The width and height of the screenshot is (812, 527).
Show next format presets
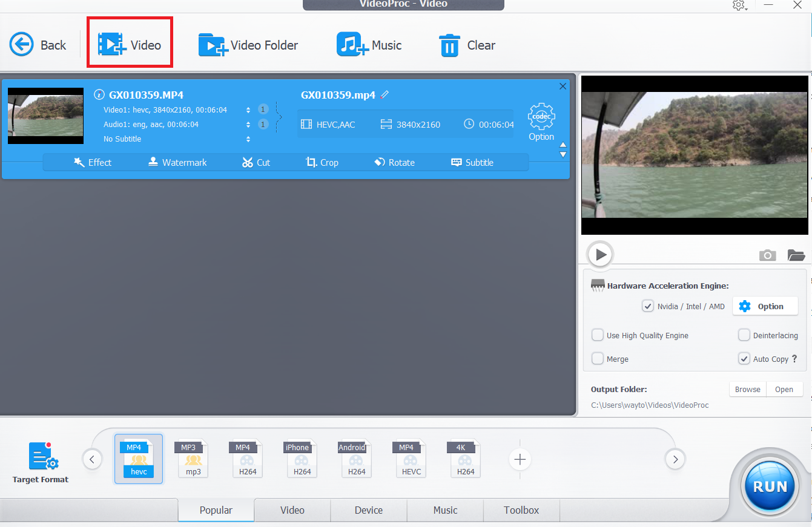pyautogui.click(x=675, y=460)
